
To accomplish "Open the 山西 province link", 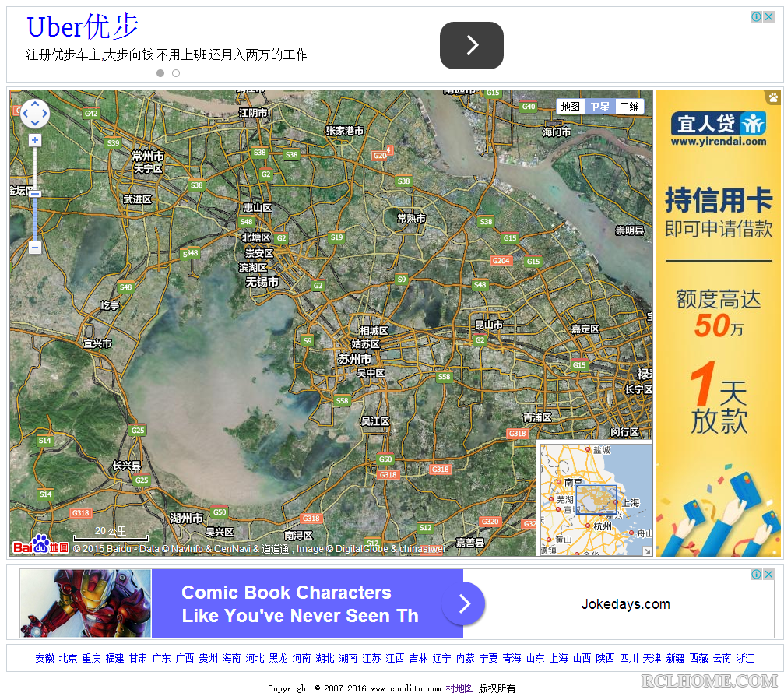I will pos(582,658).
